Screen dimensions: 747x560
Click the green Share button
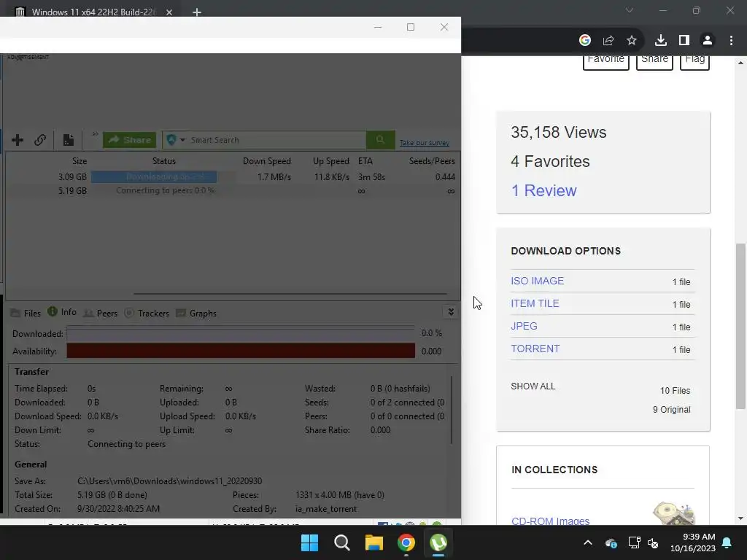pyautogui.click(x=130, y=140)
